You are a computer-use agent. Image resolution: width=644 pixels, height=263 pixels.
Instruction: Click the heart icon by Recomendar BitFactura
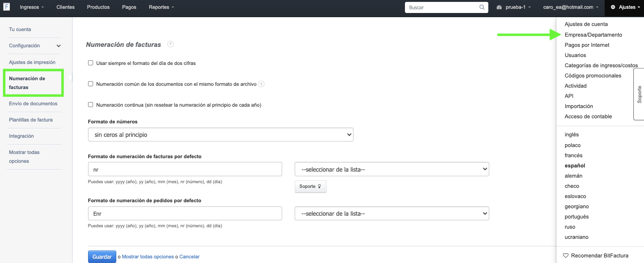tap(566, 256)
